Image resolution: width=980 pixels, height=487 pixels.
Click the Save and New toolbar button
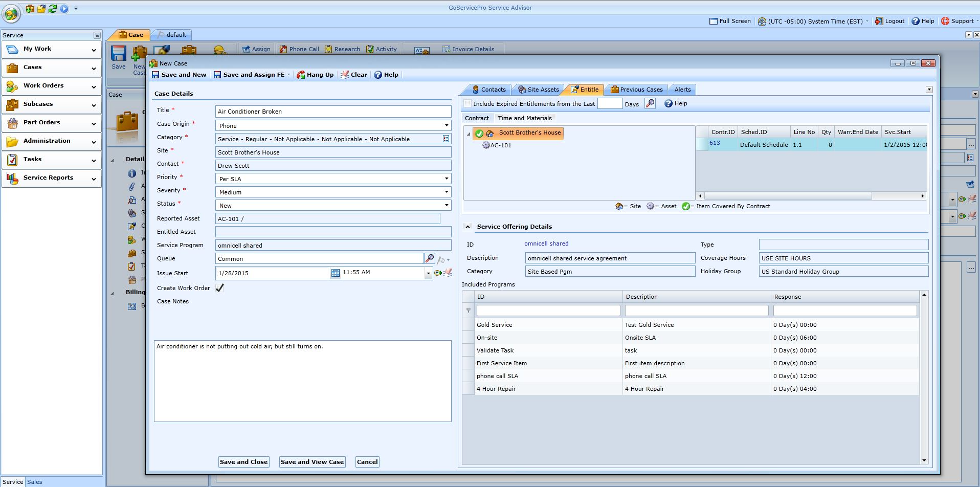[179, 75]
